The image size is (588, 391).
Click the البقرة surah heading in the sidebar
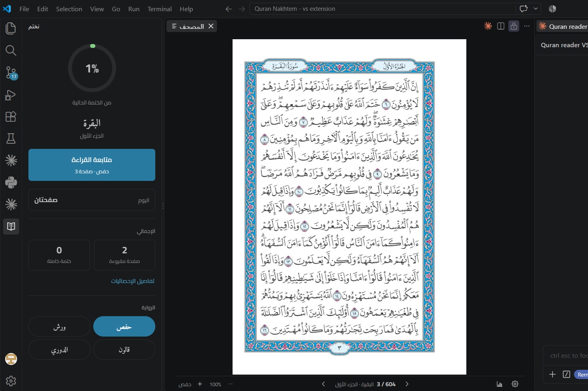point(92,123)
